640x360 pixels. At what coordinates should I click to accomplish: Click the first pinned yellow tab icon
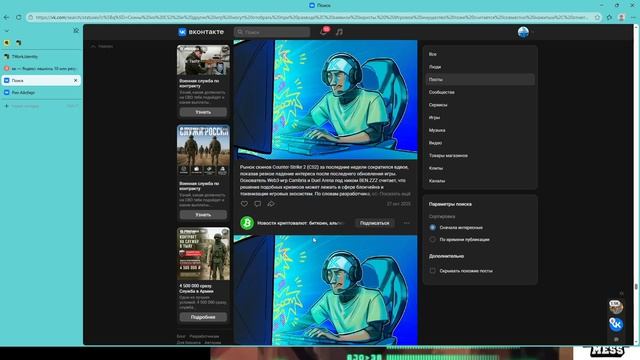[7, 42]
